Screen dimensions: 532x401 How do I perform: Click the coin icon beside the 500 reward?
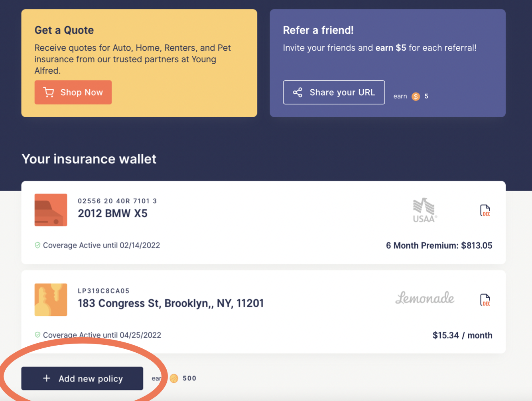(173, 378)
